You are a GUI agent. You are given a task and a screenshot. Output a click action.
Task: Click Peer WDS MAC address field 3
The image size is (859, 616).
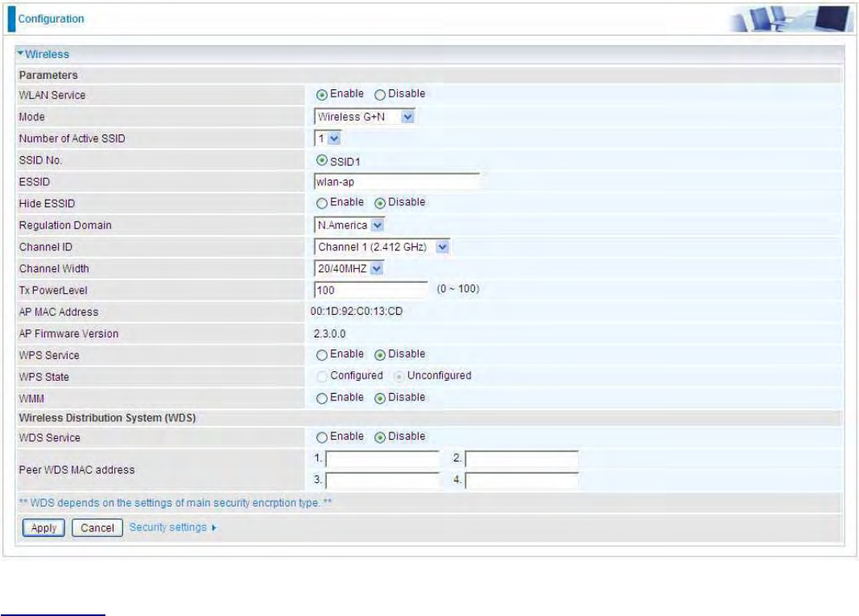[382, 481]
